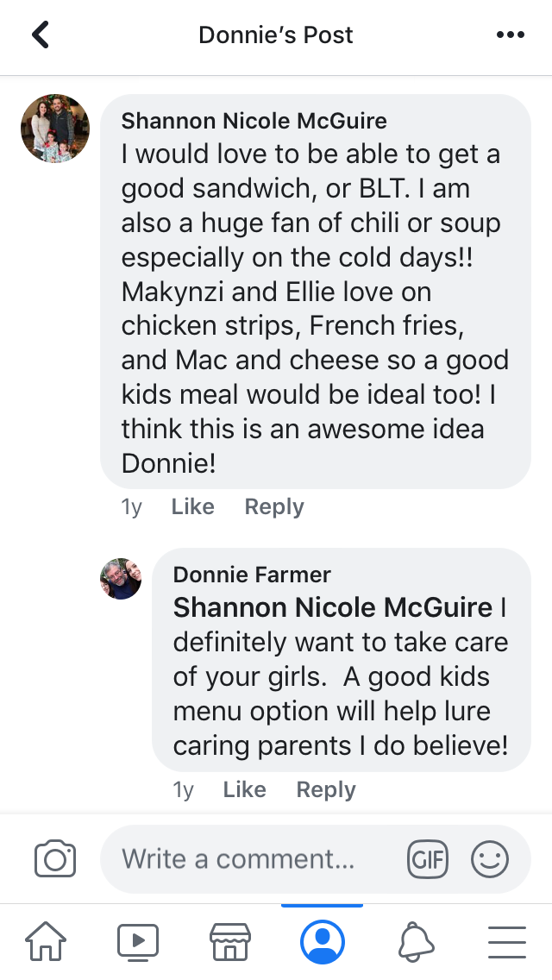Open the GIF picker
The image size is (552, 980).
click(x=428, y=859)
